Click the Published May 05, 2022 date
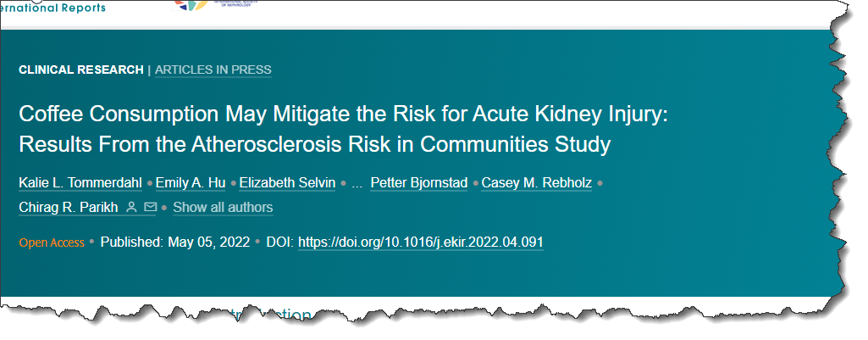The image size is (868, 340). [175, 242]
